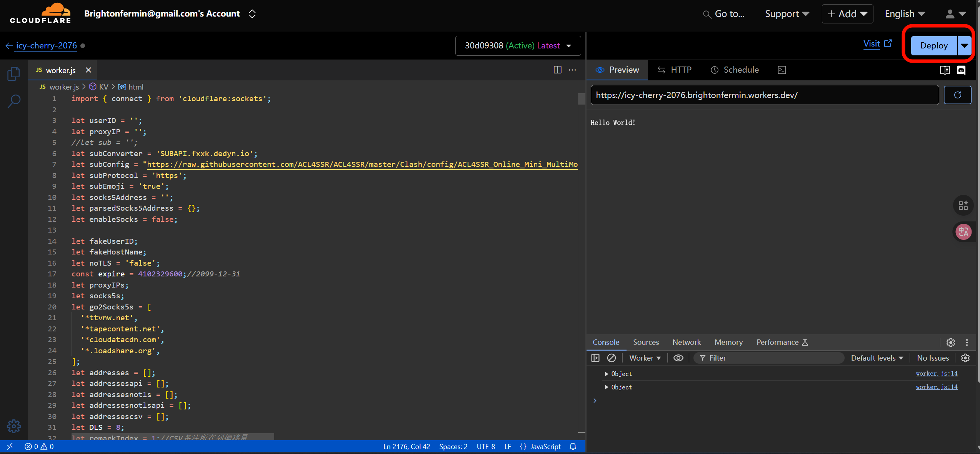Clear the console output
This screenshot has width=980, height=454.
pos(611,358)
